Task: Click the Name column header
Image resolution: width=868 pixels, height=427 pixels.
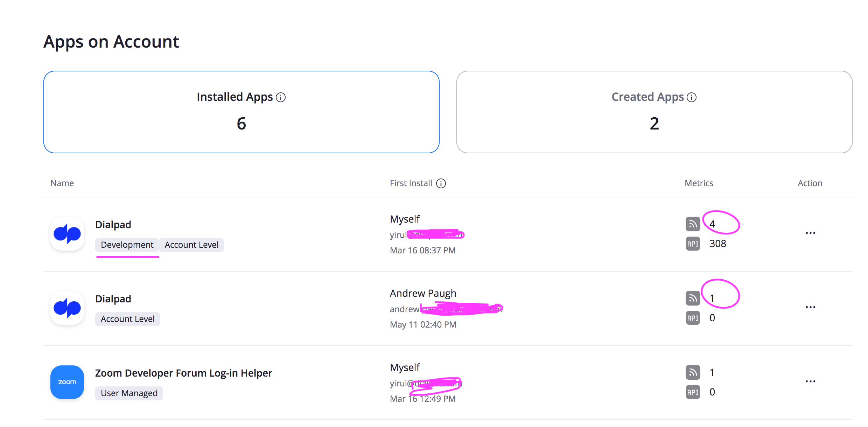Action: pos(62,183)
